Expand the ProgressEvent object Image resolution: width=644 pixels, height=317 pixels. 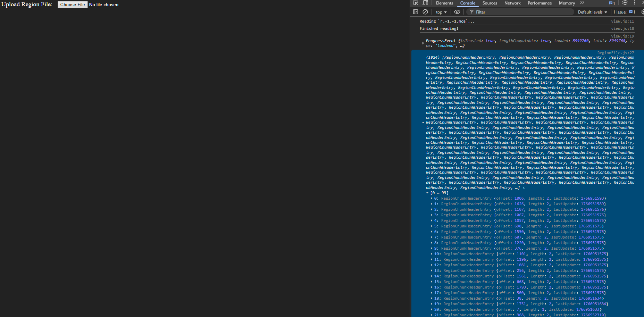tap(423, 43)
